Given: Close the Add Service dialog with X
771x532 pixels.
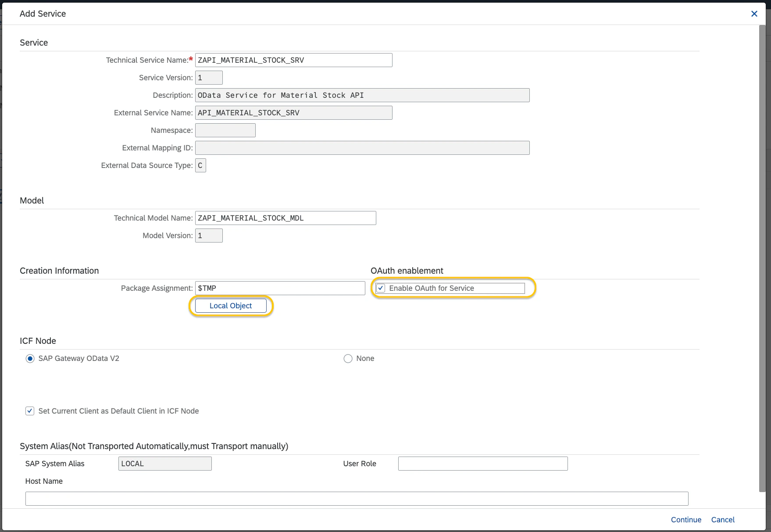Looking at the screenshot, I should point(754,14).
